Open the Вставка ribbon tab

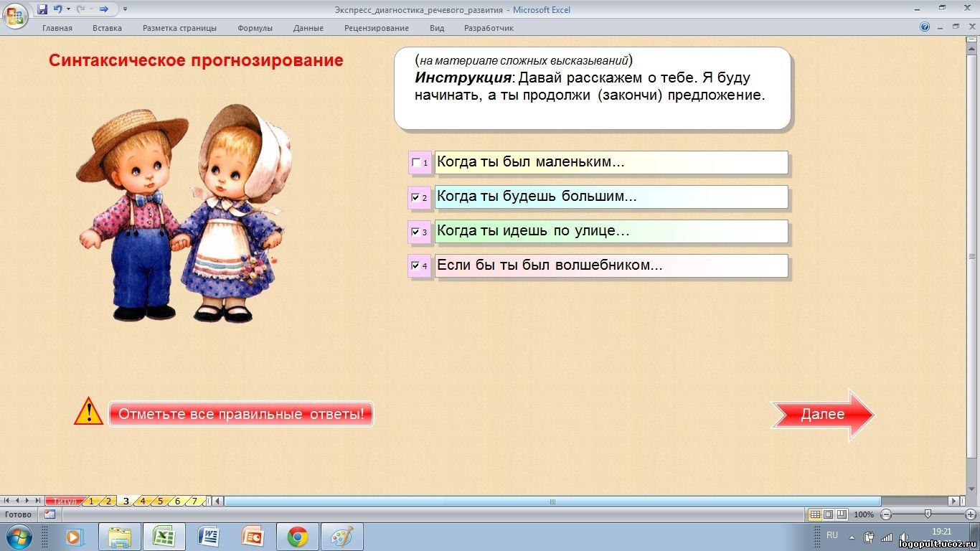pyautogui.click(x=107, y=28)
